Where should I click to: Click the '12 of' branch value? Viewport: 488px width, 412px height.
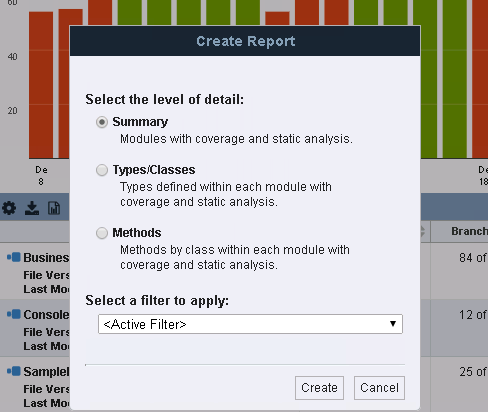tap(473, 315)
